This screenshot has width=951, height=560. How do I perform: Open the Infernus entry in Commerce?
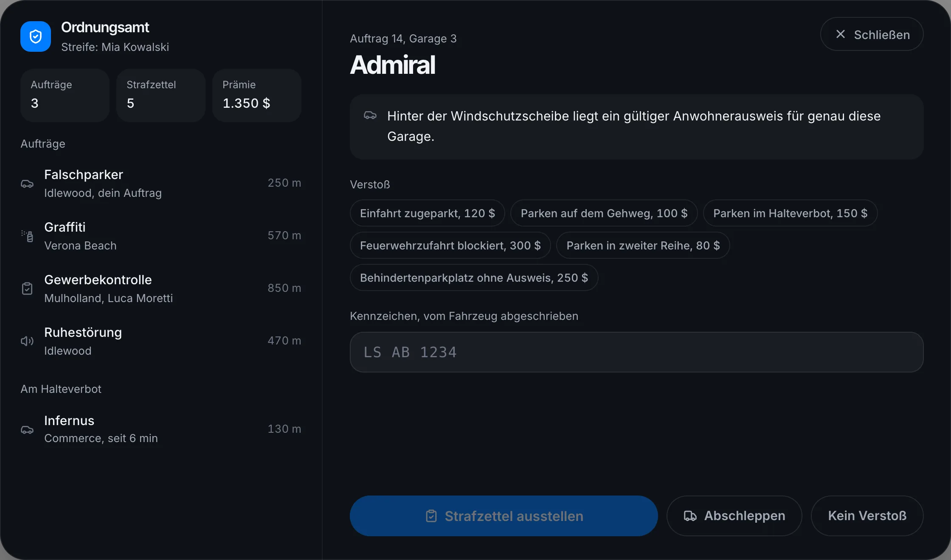[161, 429]
